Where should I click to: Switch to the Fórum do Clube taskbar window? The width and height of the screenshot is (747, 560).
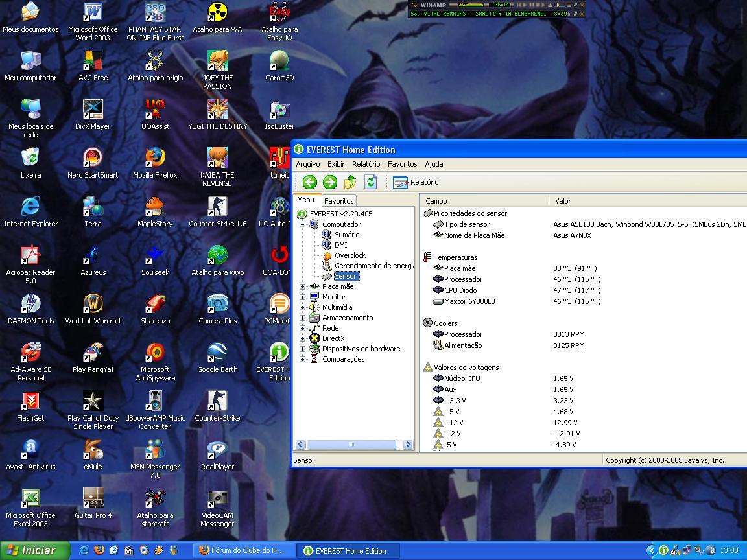(x=243, y=550)
